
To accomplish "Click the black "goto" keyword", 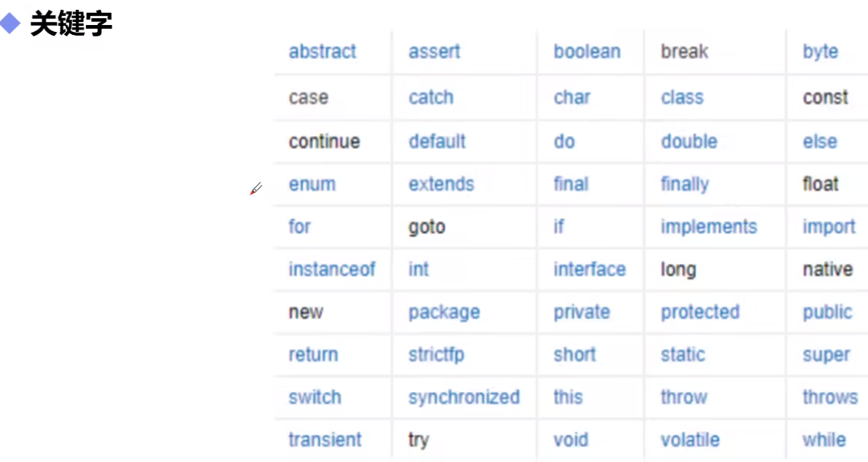I will pyautogui.click(x=426, y=226).
